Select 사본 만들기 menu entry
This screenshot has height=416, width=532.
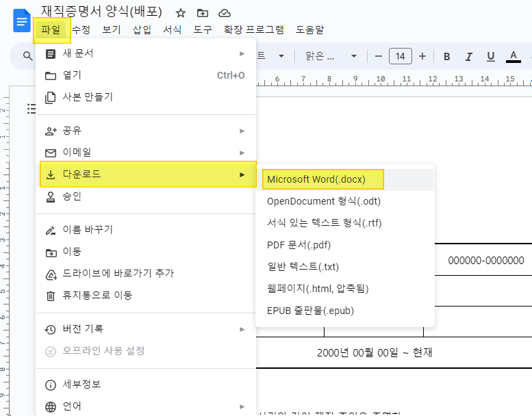[146, 97]
